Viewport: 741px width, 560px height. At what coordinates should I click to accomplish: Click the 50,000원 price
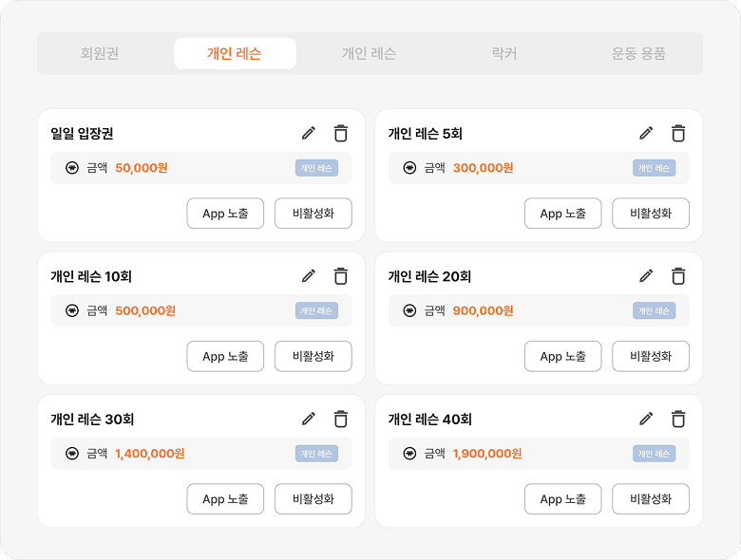142,168
